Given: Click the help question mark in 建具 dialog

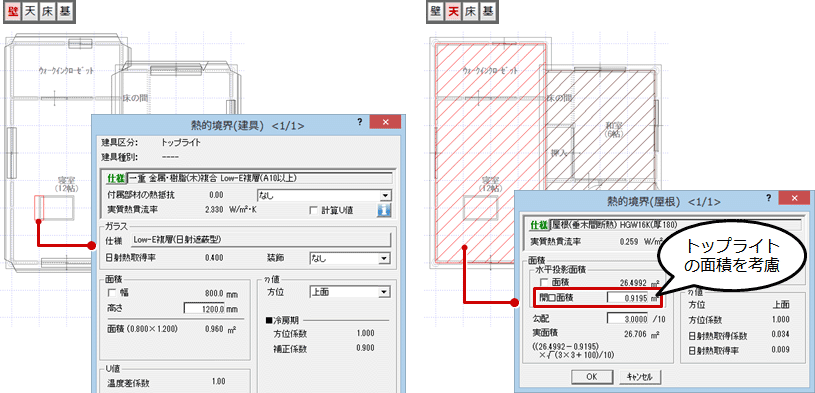Looking at the screenshot, I should tap(359, 122).
